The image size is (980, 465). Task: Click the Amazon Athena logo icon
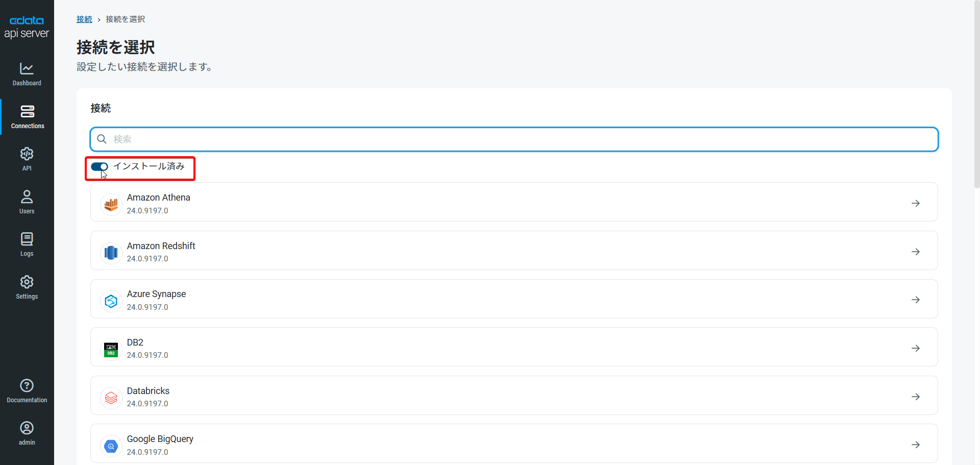coord(111,204)
